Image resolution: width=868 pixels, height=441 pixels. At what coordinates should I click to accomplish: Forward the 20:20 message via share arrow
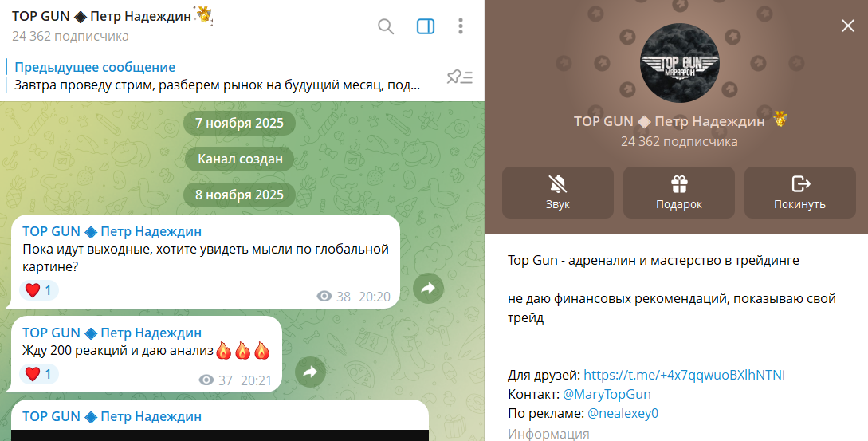tap(427, 289)
